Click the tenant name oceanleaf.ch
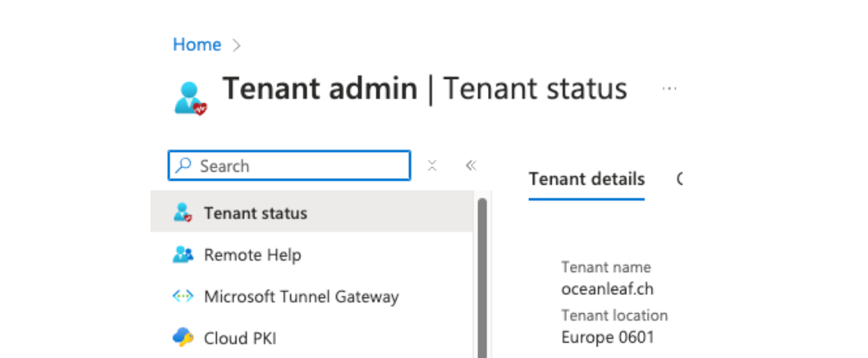The image size is (868, 358). (607, 289)
